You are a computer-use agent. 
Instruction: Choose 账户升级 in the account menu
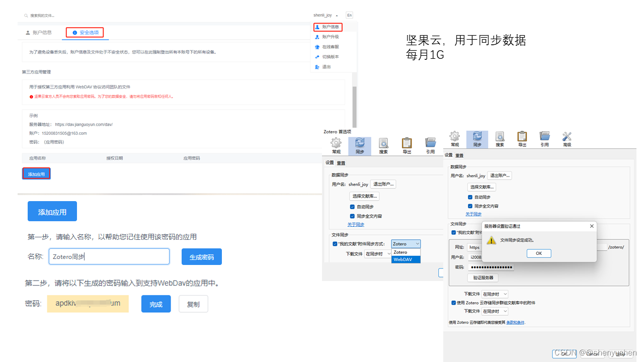point(328,37)
